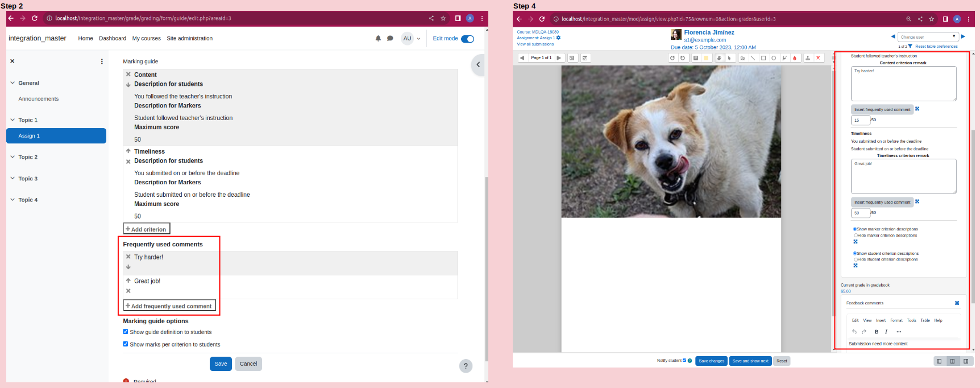This screenshot has height=388, width=980.
Task: Open the Site administration navigation item
Action: 190,39
